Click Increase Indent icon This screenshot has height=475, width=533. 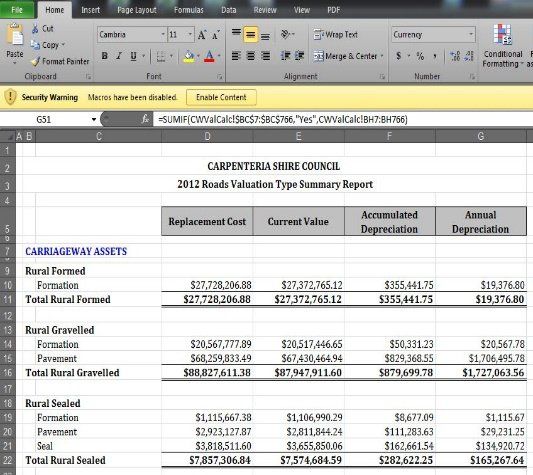pos(299,56)
